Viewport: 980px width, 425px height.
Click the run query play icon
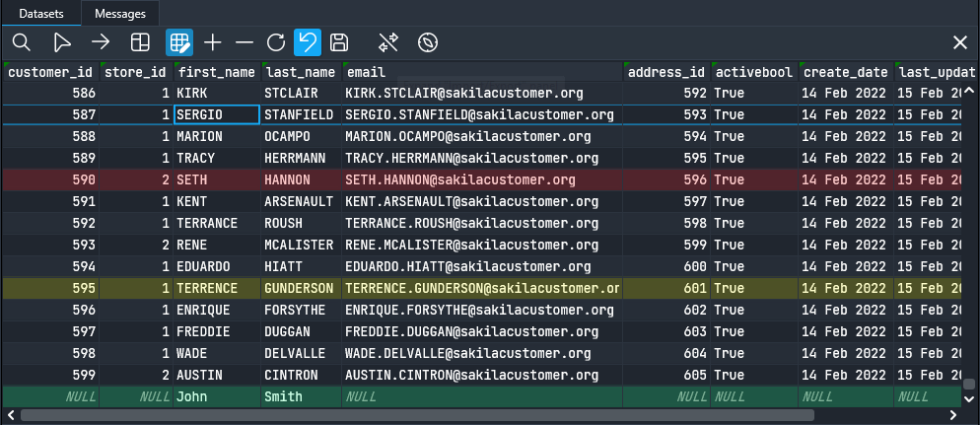tap(61, 42)
